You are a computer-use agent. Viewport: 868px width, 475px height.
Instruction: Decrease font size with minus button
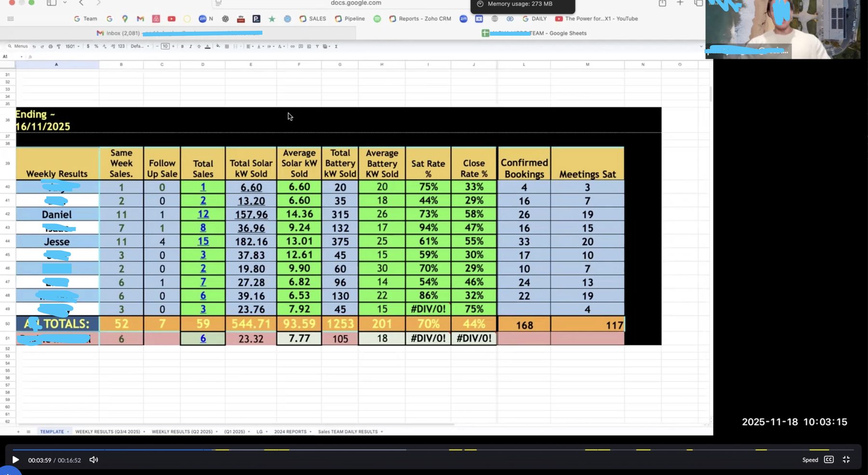[x=157, y=46]
